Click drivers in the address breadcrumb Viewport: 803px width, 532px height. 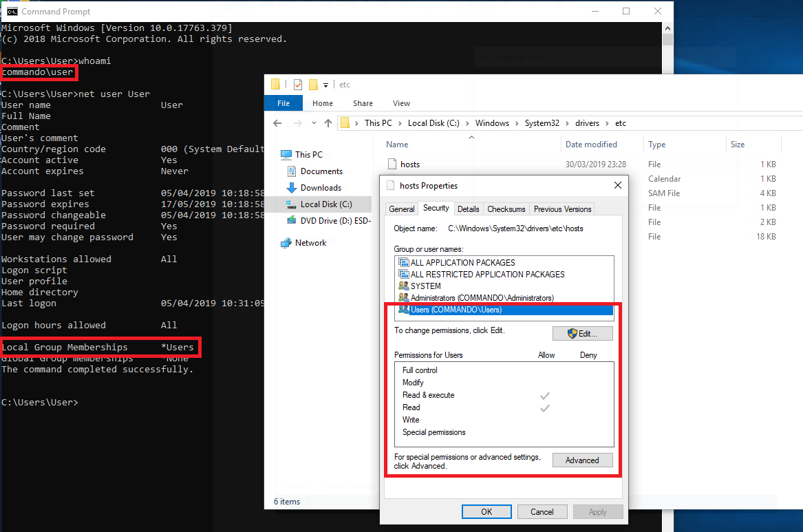point(587,123)
